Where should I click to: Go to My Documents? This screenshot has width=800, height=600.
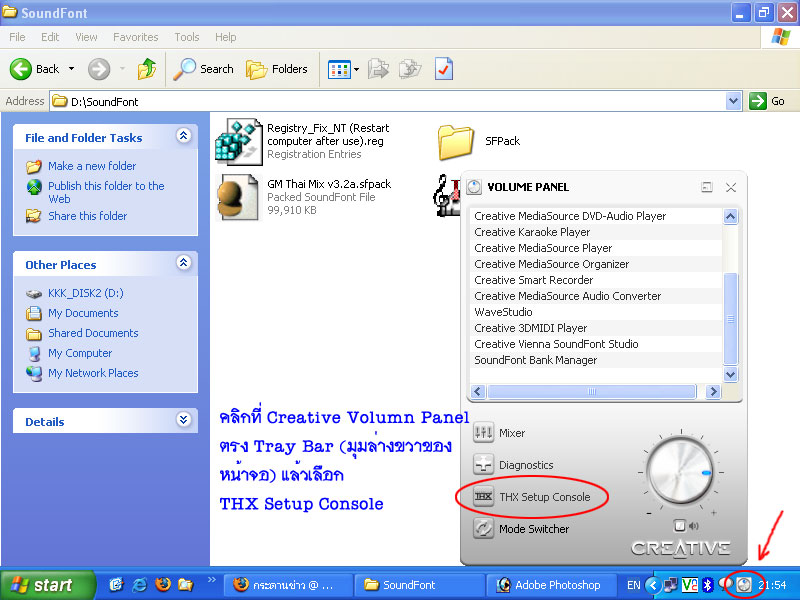(83, 313)
